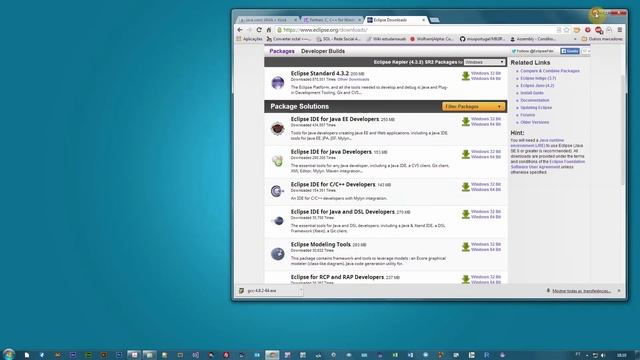
Task: Click the Modeling Tools package logo
Action: [x=278, y=253]
